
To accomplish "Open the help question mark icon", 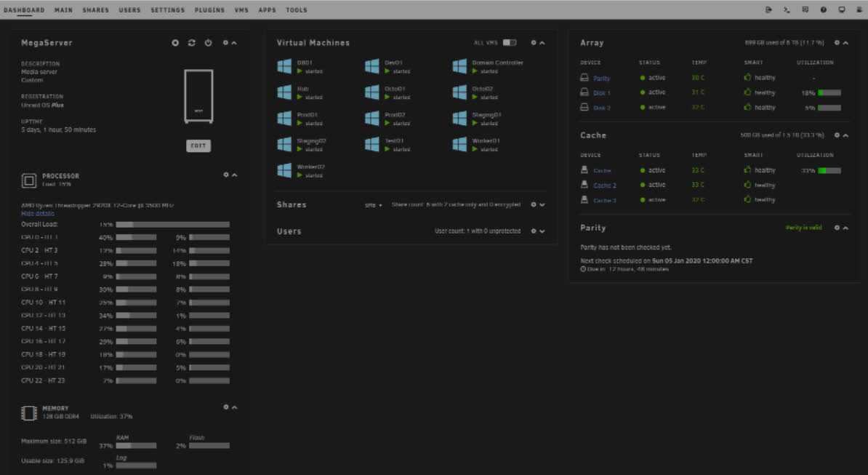I will [824, 10].
